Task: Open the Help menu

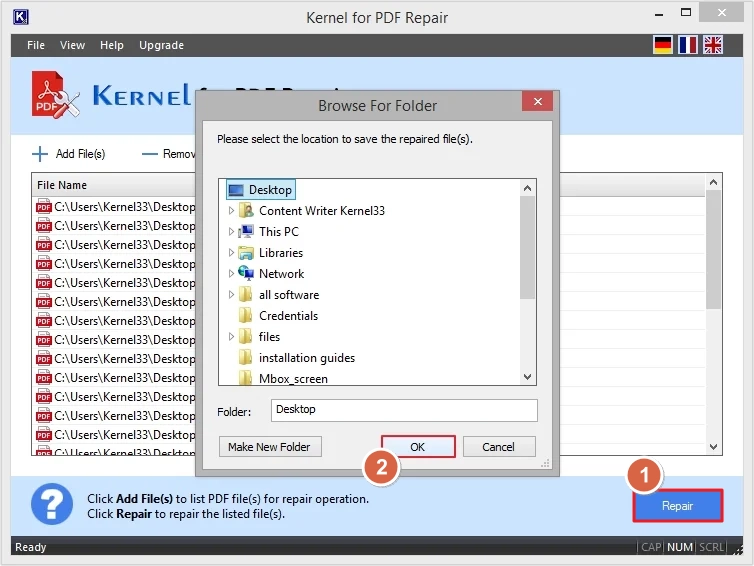Action: pyautogui.click(x=112, y=45)
